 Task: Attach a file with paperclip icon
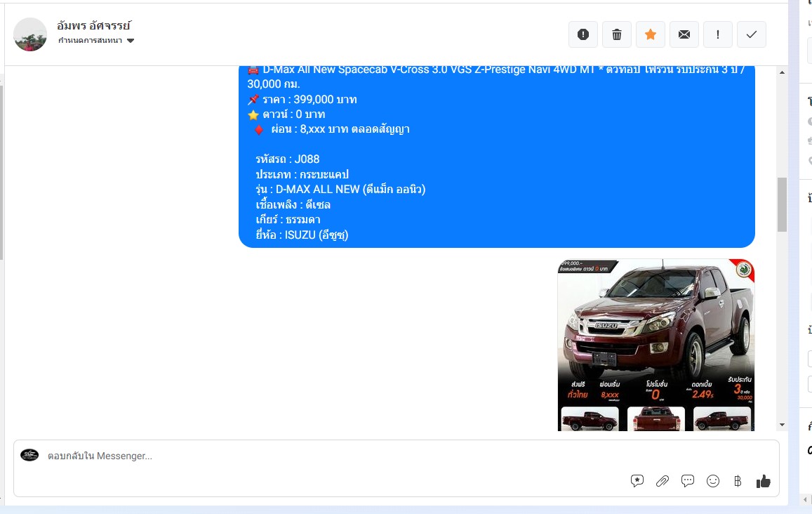663,481
